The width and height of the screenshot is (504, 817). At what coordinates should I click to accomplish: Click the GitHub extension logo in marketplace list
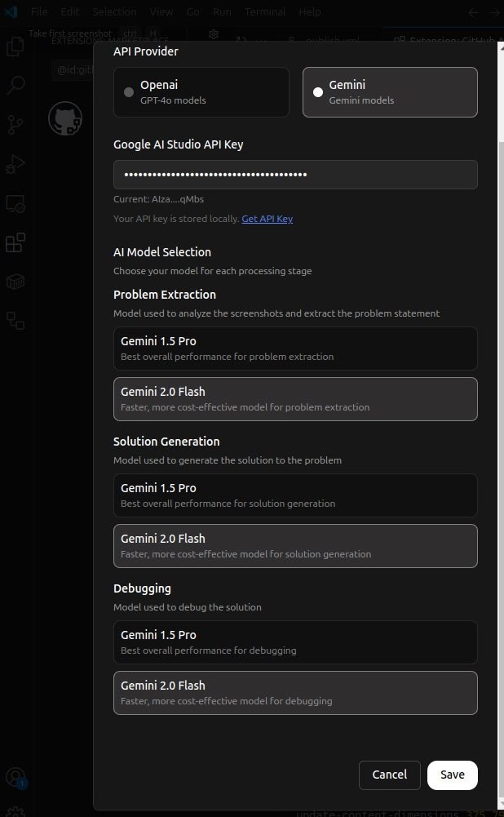[x=65, y=118]
